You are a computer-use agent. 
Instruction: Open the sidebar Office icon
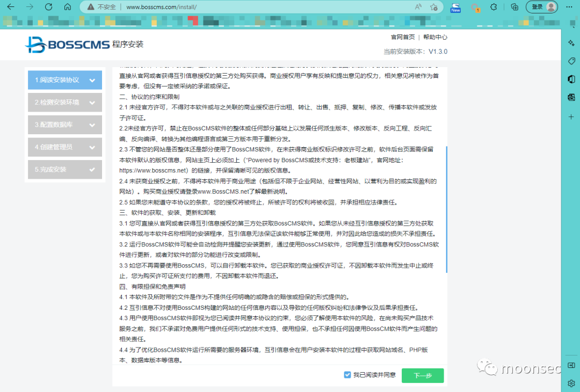[x=571, y=79]
